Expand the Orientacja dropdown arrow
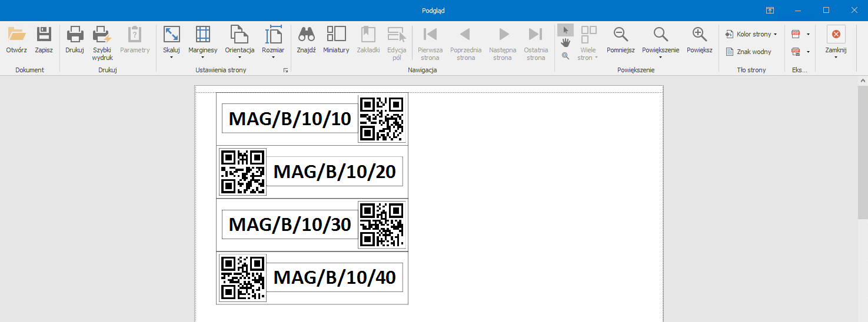 (240, 58)
